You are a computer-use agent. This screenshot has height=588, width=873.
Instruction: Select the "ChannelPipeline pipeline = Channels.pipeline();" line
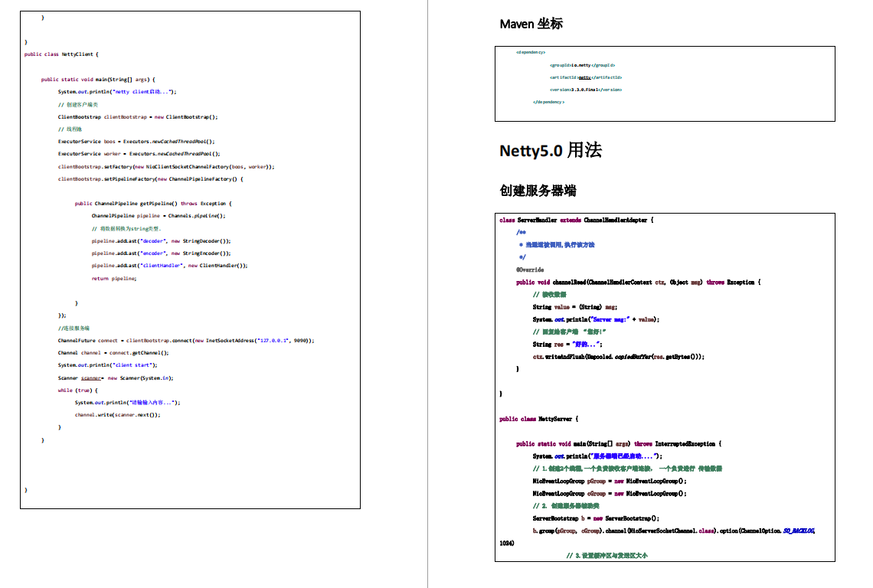coord(158,216)
